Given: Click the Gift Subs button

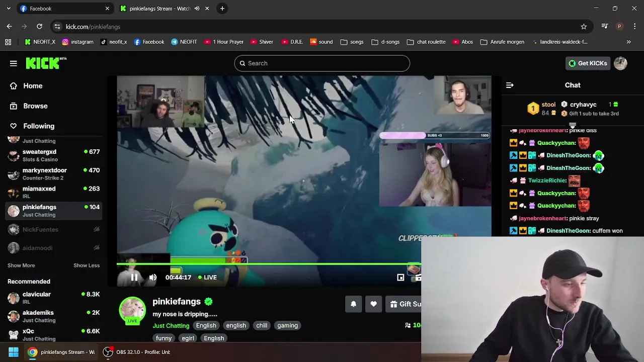Looking at the screenshot, I should [x=404, y=304].
